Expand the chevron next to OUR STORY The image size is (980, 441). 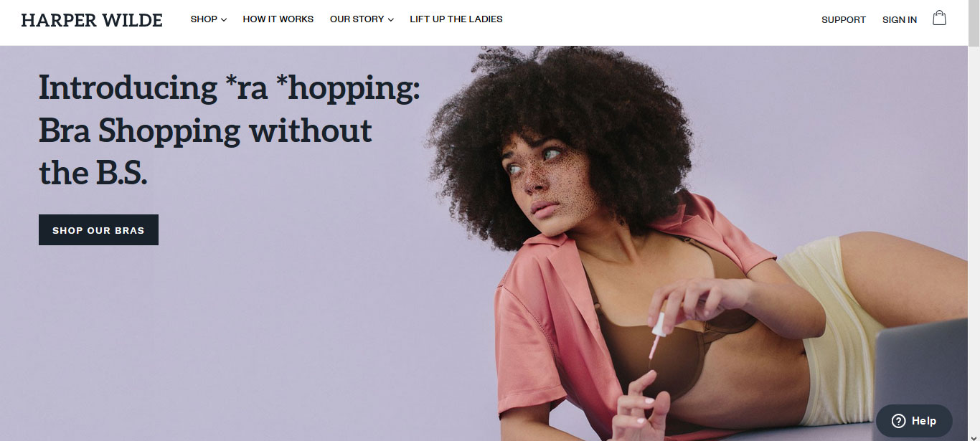[391, 20]
